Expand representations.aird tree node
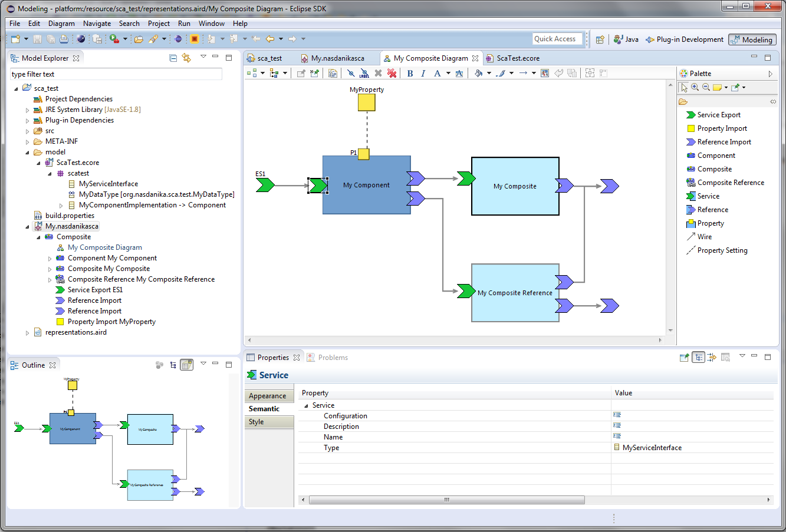Screen dimensions: 786x532 coord(27,333)
